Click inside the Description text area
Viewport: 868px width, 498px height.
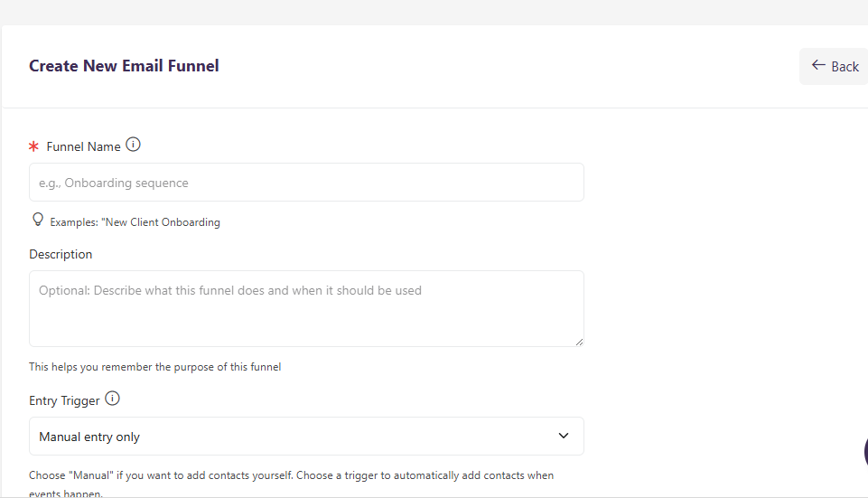(306, 307)
